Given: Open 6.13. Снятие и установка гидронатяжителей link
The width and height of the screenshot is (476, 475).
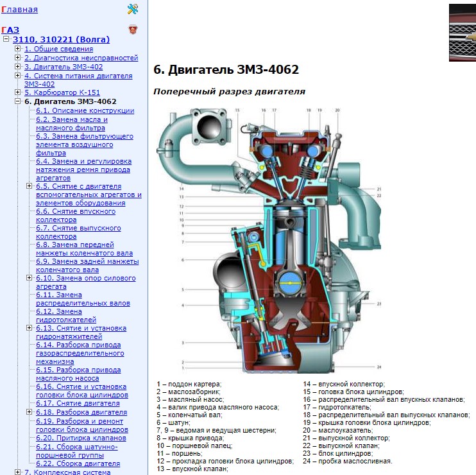Looking at the screenshot, I should pos(81,332).
